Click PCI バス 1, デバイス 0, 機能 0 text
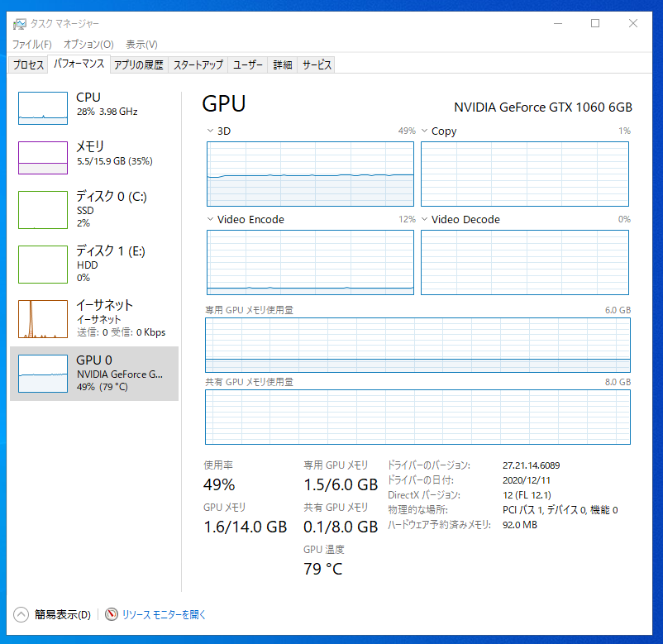The height and width of the screenshot is (644, 663). (560, 510)
